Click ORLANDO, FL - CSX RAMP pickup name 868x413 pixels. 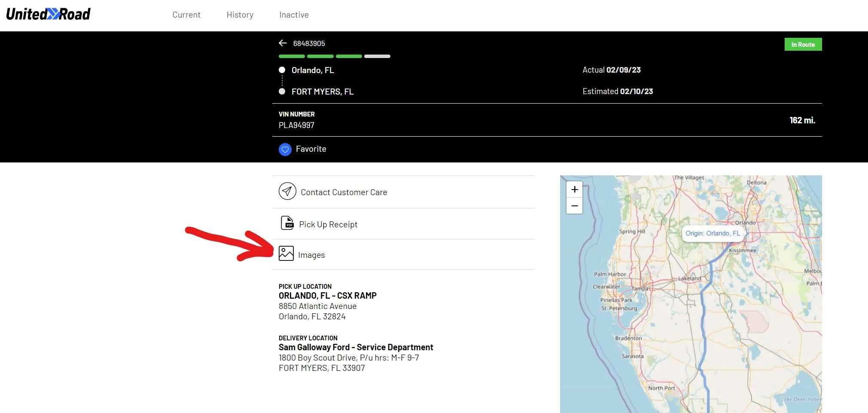point(328,296)
